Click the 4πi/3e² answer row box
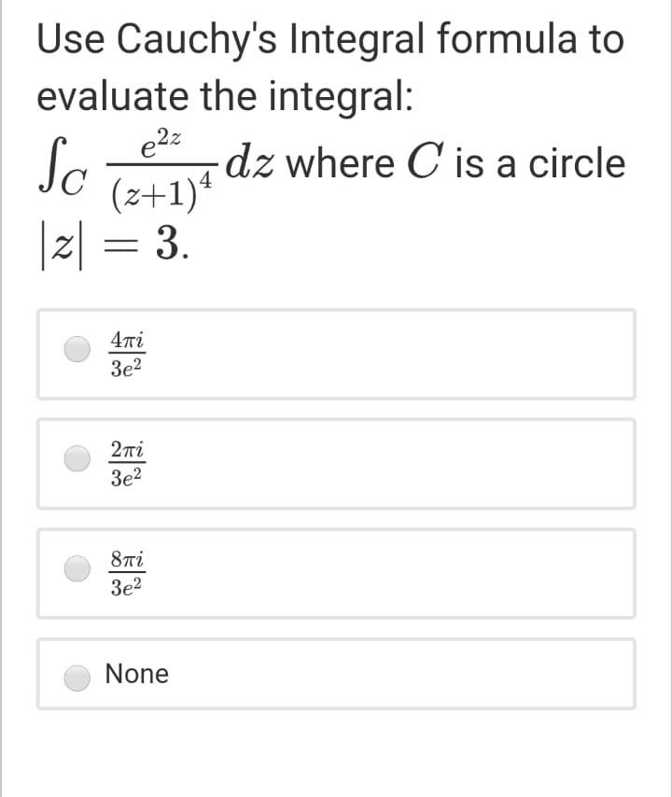Screen dimensions: 672x797 click(336, 355)
